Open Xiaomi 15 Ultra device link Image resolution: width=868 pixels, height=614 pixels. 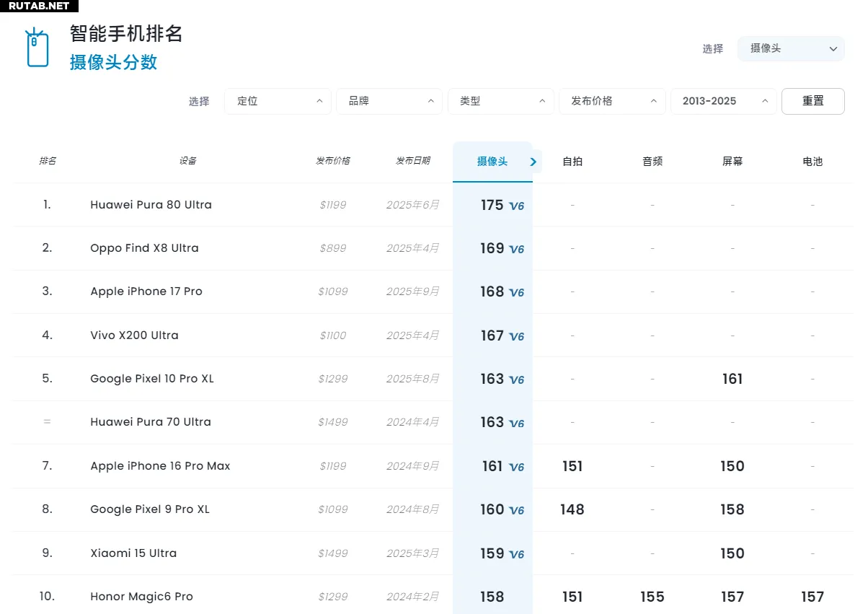pyautogui.click(x=133, y=553)
